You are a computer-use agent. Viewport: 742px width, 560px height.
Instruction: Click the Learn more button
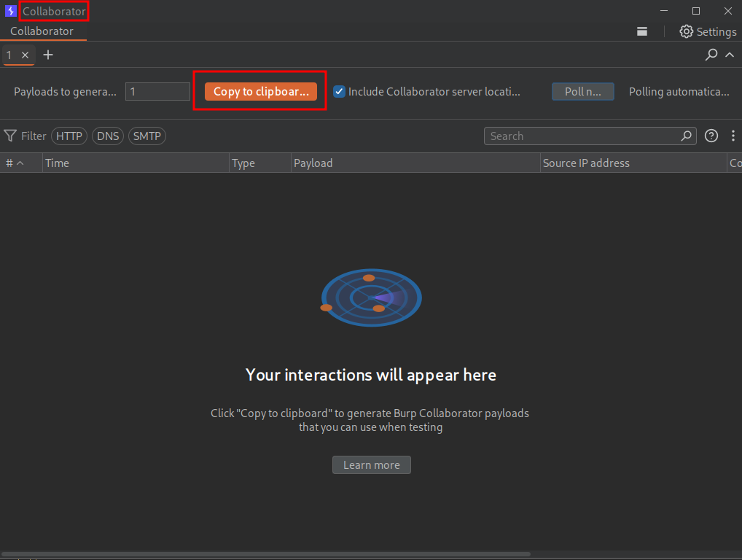click(372, 465)
